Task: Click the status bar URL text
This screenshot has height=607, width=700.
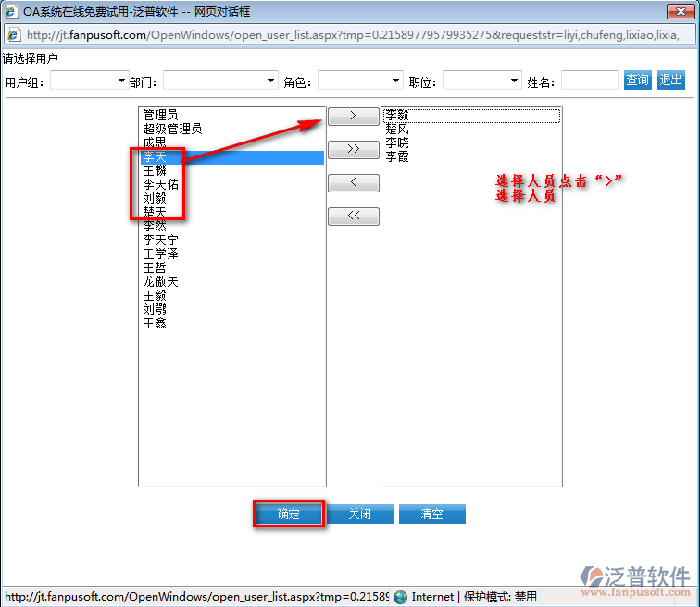Action: tap(196, 597)
